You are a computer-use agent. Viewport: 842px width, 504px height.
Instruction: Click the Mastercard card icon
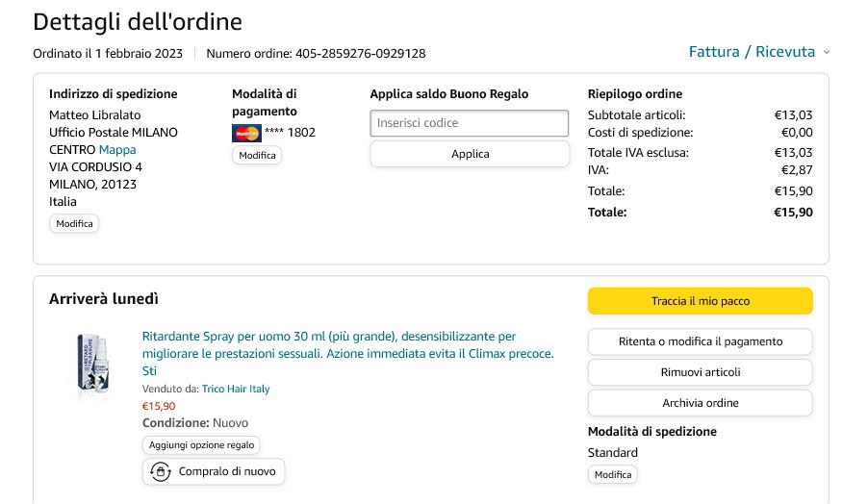(246, 133)
